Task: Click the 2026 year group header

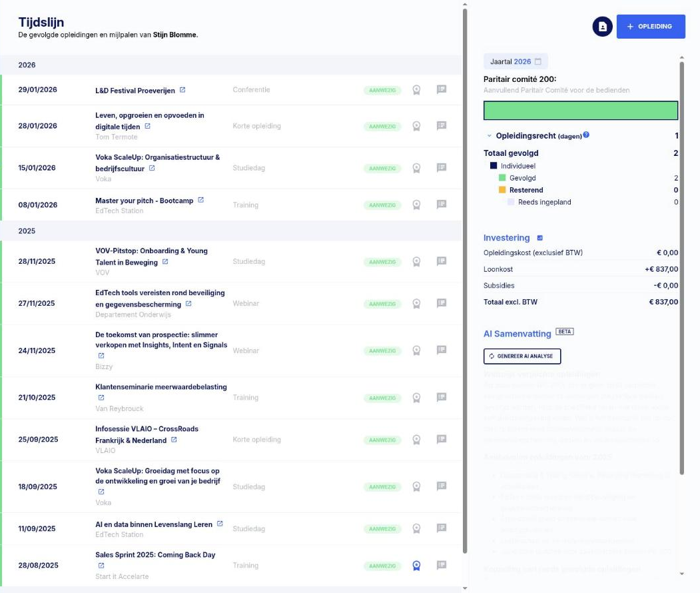Action: coord(231,65)
